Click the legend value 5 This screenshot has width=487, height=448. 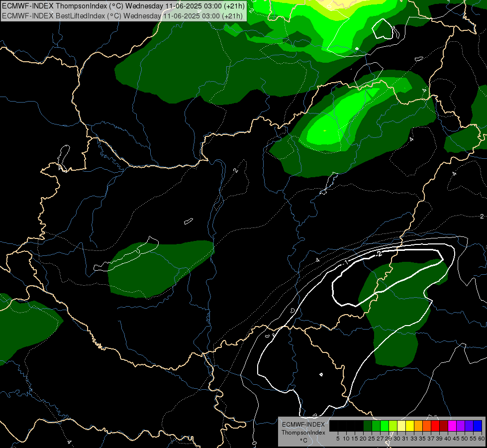[x=338, y=439]
